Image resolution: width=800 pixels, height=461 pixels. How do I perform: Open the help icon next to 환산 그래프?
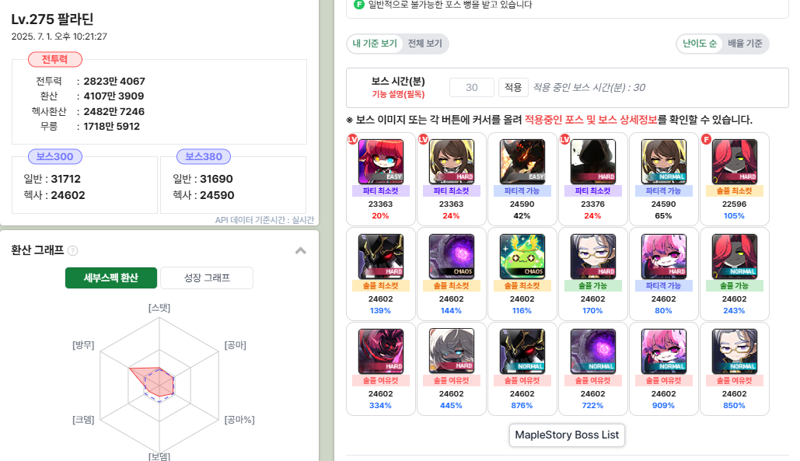pos(73,250)
